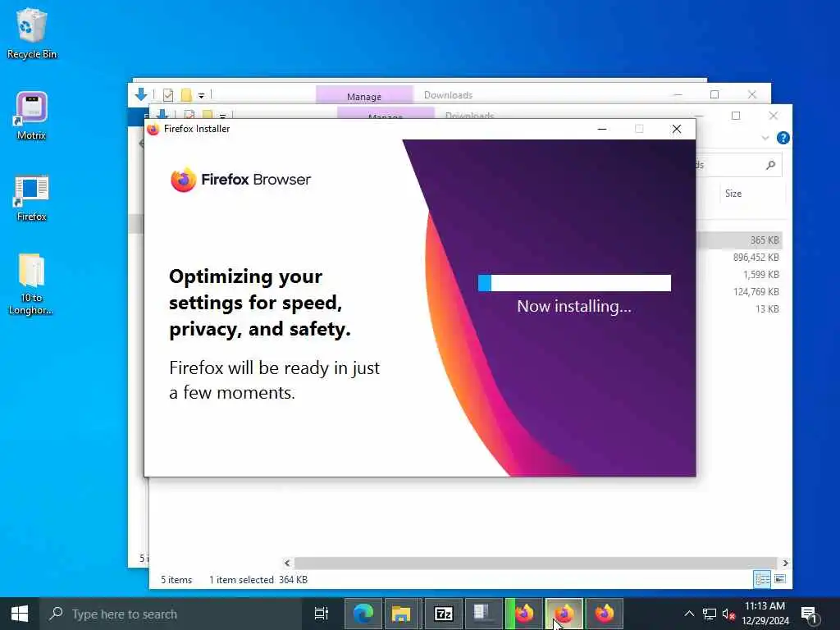Launch Microsoft Edge from the taskbar

coord(363,614)
